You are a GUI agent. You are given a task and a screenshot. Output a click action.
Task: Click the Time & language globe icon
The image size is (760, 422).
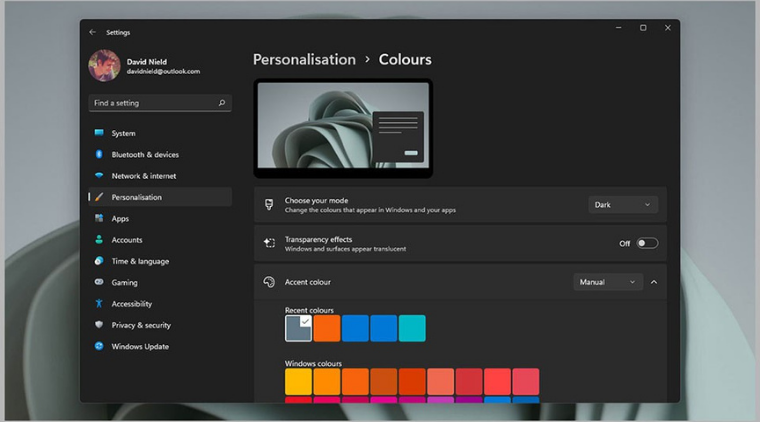tap(99, 261)
